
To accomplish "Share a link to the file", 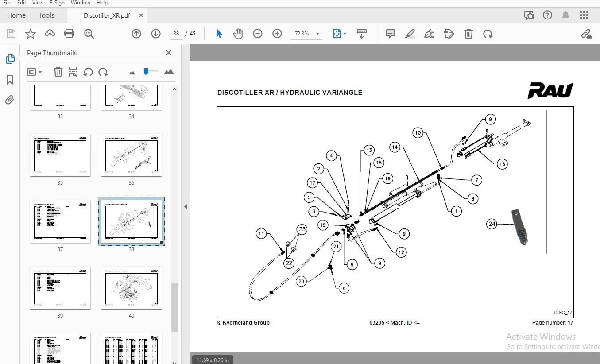I will click(x=587, y=34).
